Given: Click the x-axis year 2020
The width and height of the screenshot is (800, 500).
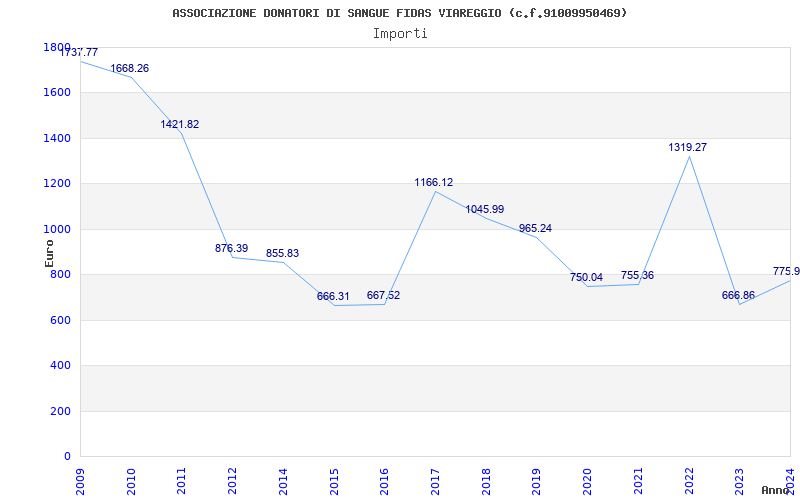Looking at the screenshot, I should pyautogui.click(x=588, y=482).
